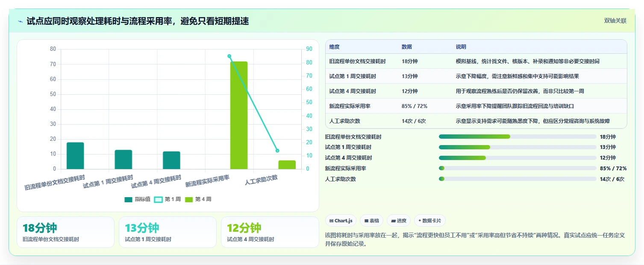Toggle the 第 1 周 legend item
Screen dimensions: 644x265
pos(167,199)
